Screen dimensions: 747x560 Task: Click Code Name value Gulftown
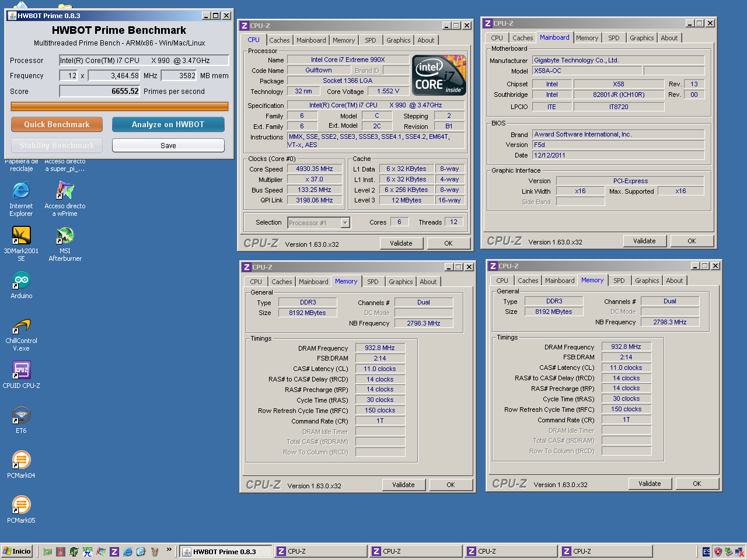point(319,70)
